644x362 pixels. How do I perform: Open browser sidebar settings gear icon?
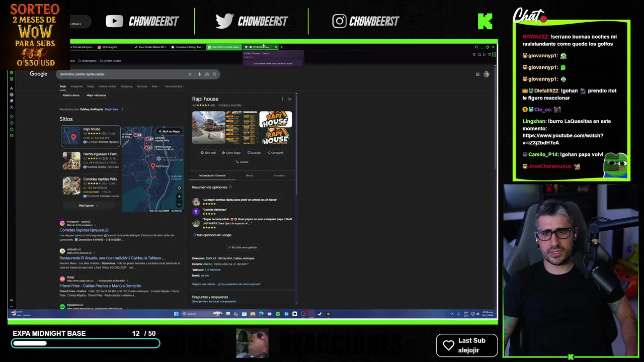point(12,135)
